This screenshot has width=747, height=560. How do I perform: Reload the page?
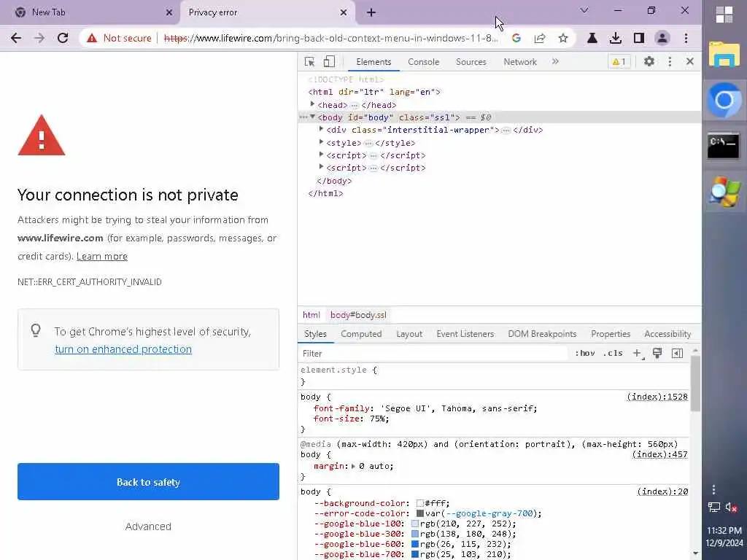point(63,38)
